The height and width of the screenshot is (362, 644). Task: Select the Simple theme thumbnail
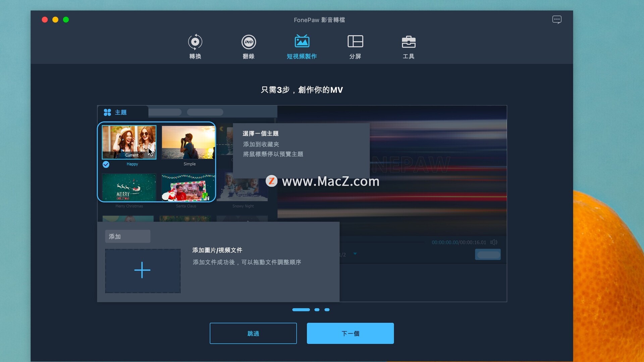click(188, 142)
